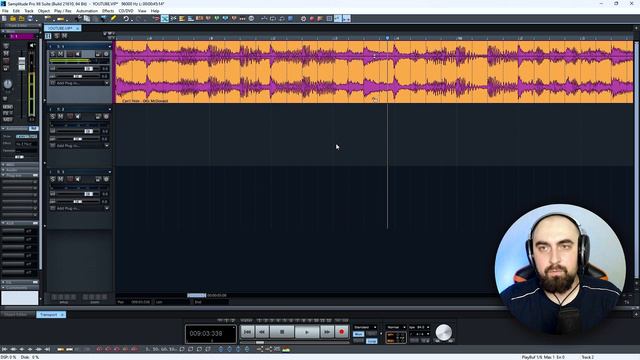Screen dimensions: 640x360
Task: Click the global Solo button above tracks
Action: tap(57, 36)
